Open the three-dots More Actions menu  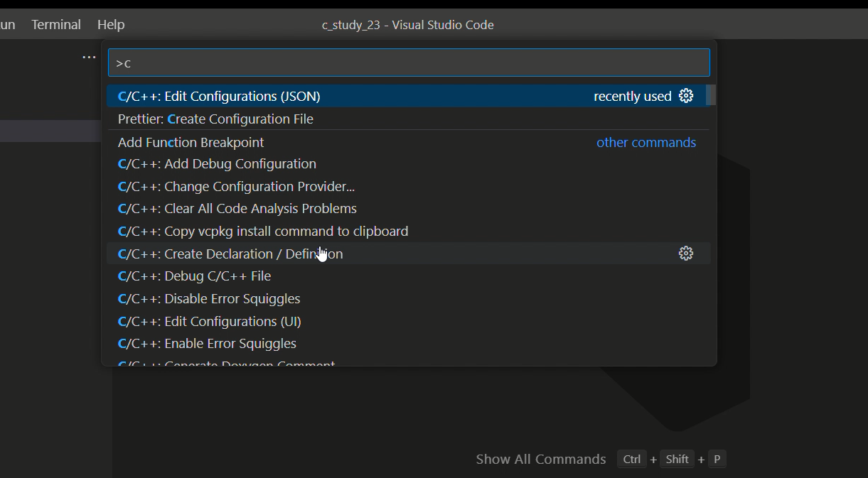click(x=88, y=58)
